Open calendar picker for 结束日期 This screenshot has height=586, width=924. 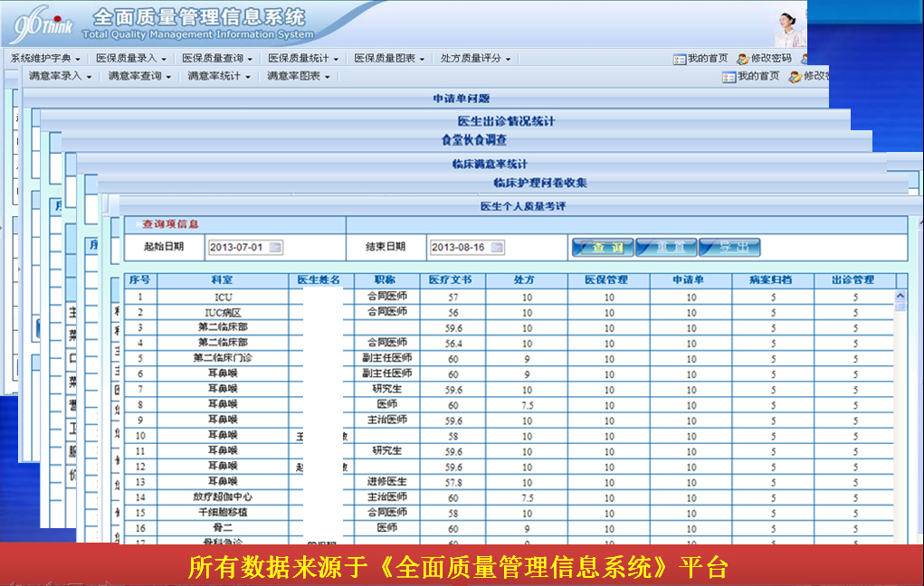point(498,248)
